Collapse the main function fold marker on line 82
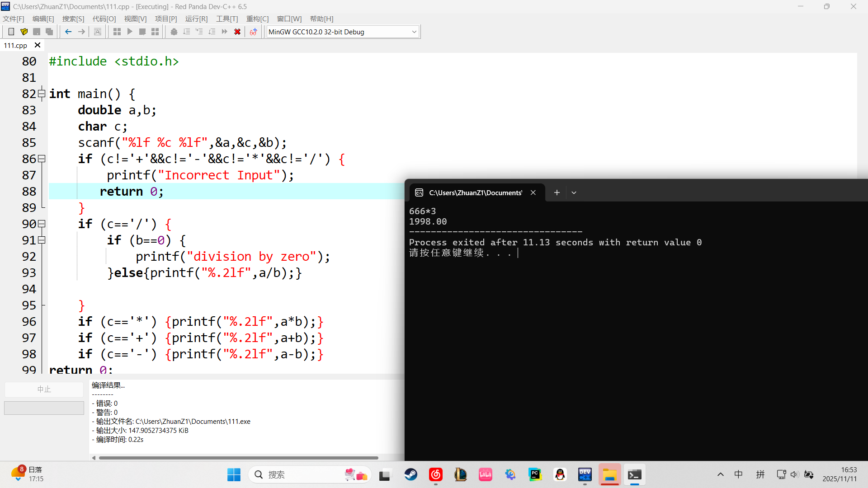868x488 pixels. [42, 94]
